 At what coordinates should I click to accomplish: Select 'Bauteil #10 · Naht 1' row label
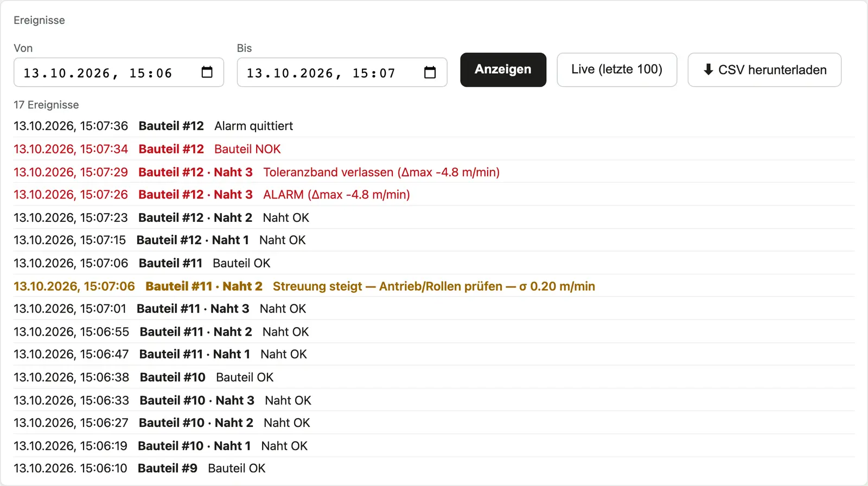coord(194,446)
